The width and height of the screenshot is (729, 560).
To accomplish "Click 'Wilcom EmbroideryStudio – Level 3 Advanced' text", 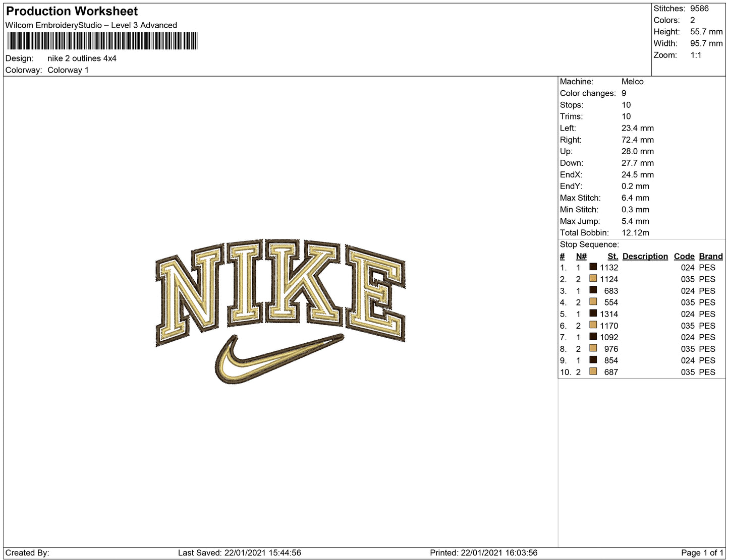I will click(x=91, y=25).
